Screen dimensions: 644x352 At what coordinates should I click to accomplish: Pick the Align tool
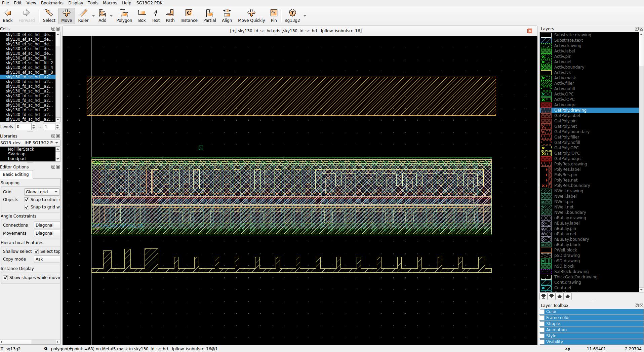click(x=227, y=15)
